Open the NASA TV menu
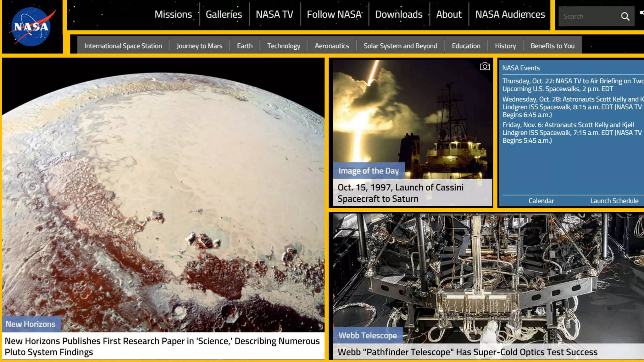 (274, 14)
